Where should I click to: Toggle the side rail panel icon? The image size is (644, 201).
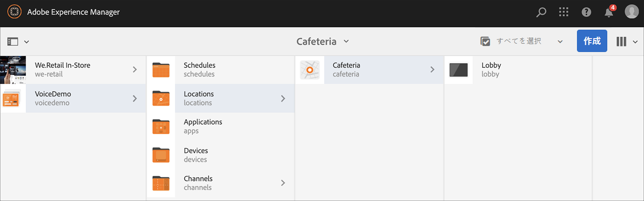13,42
